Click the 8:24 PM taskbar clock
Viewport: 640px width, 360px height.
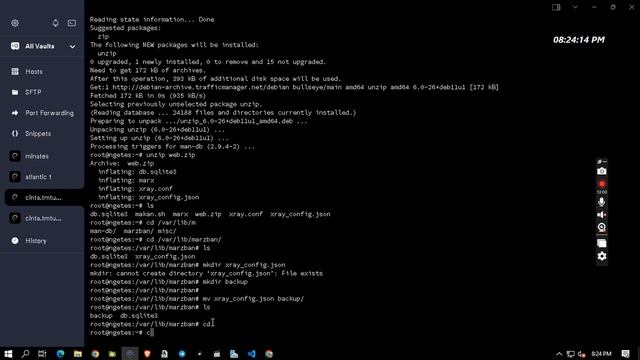pyautogui.click(x=601, y=354)
